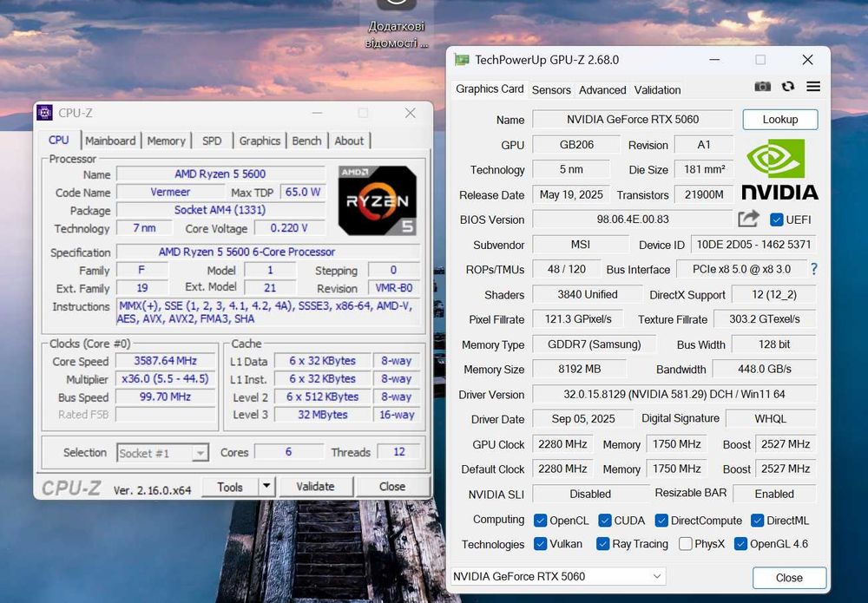Click the BIOS Version field 98.06.4E.00.83
This screenshot has height=603, width=868.
(632, 219)
